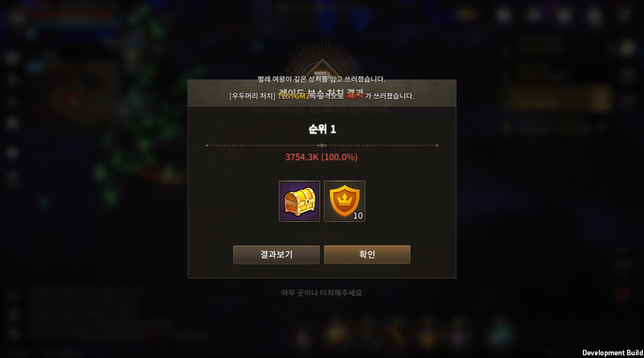Screen dimensions: 644x358
Task: Open results with the 결과보기 button
Action: click(x=276, y=254)
